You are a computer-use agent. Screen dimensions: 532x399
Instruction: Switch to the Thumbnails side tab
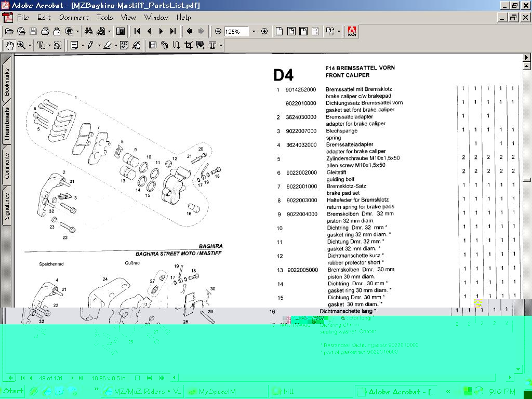coord(6,124)
